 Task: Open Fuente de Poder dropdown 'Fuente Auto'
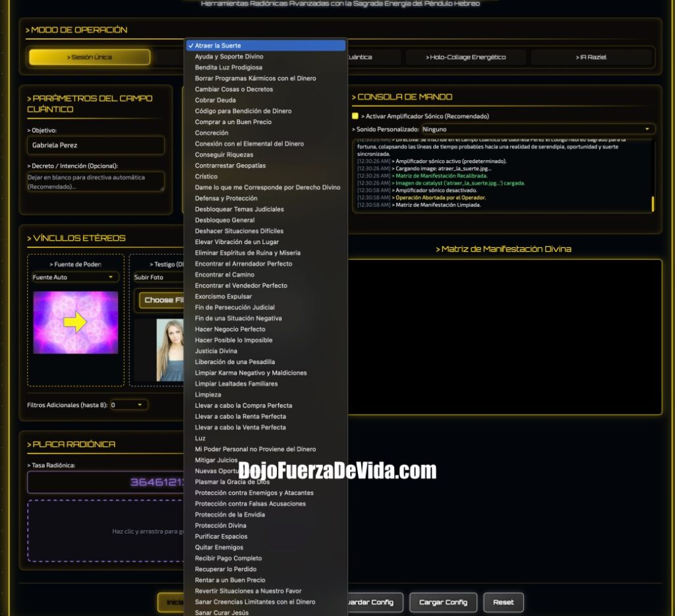(75, 278)
